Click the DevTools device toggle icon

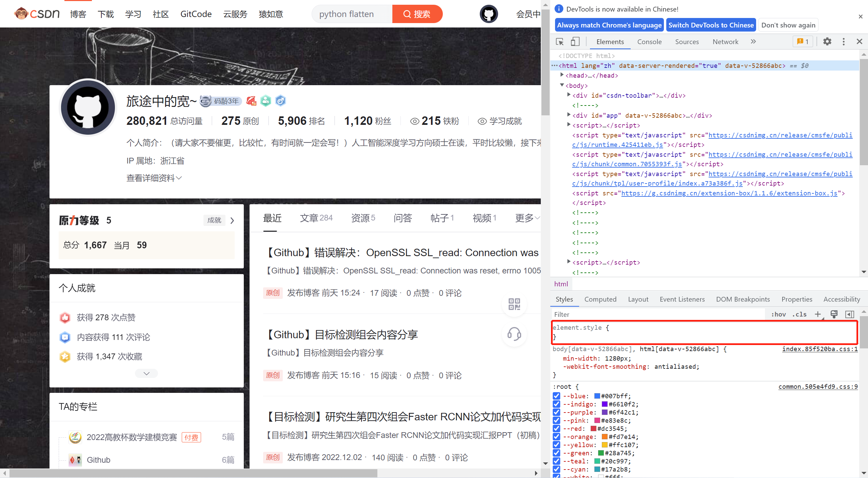[x=576, y=41]
